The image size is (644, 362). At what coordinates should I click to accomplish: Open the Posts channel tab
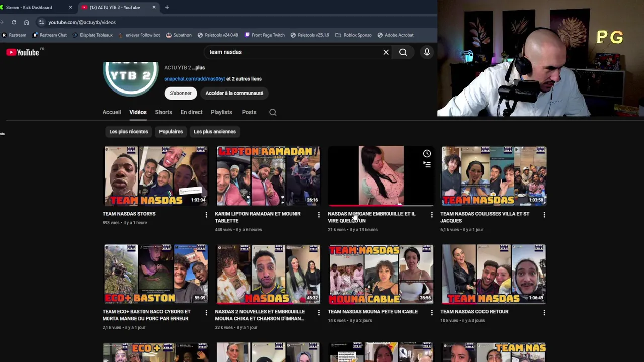tap(249, 112)
